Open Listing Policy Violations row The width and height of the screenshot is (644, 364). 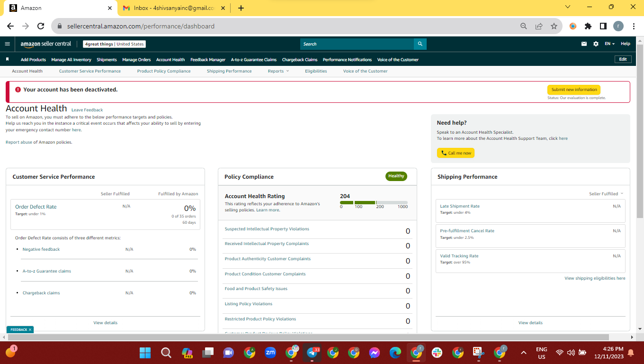click(x=317, y=306)
